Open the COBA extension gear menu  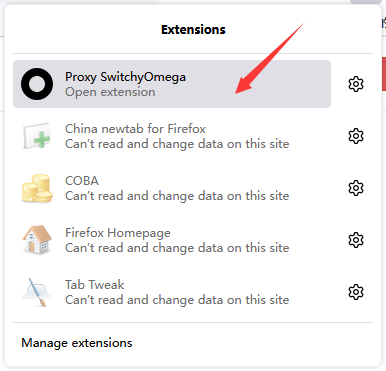(x=356, y=188)
